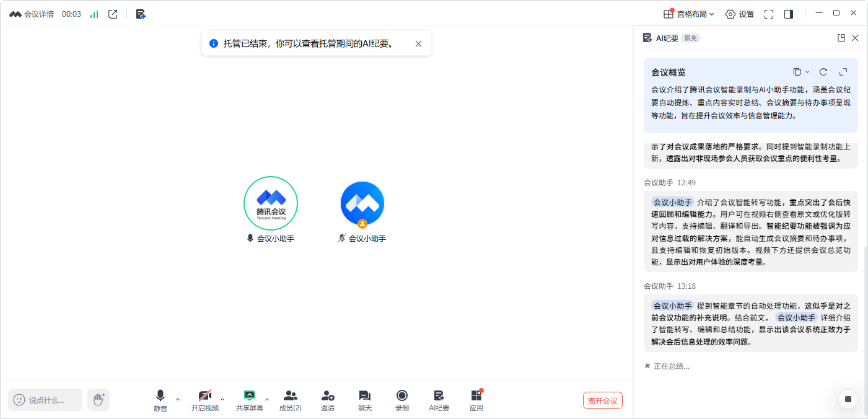Turn on camera with 开启视频

[205, 400]
